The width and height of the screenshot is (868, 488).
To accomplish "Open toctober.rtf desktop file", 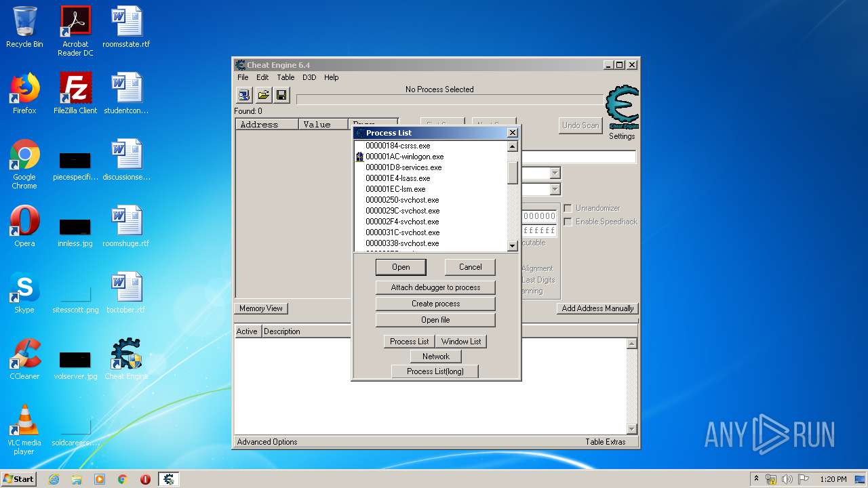I will 126,293.
